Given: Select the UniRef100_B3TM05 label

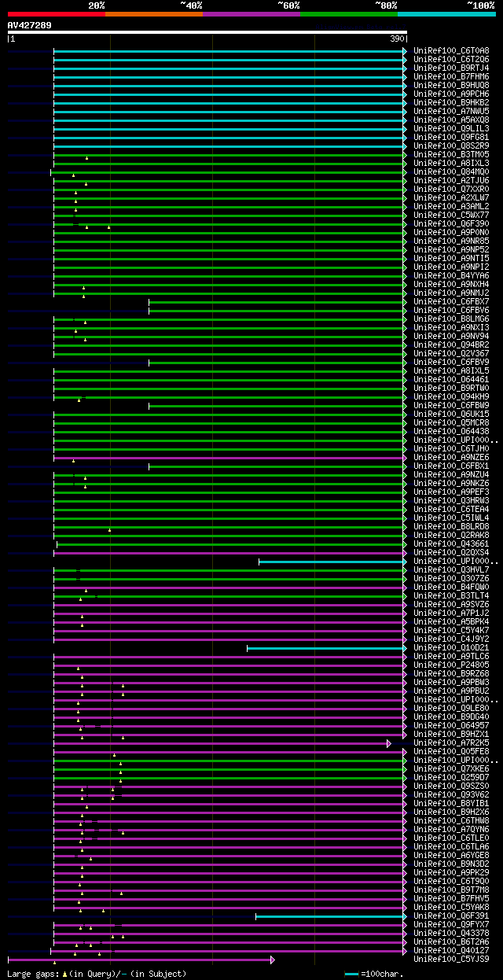Looking at the screenshot, I should (451, 154).
